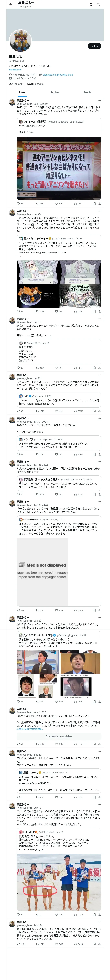Share the Jul 23 post

[99, 311]
